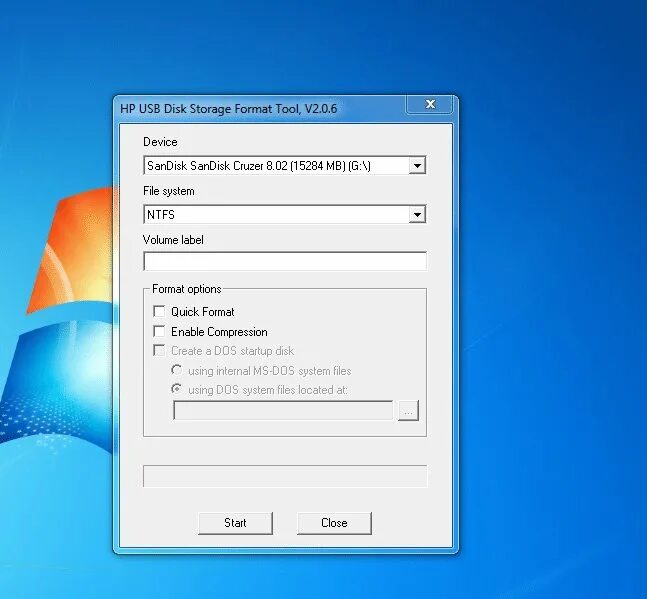The height and width of the screenshot is (599, 647).
Task: Enable the Quick Format checkbox
Action: [x=159, y=311]
